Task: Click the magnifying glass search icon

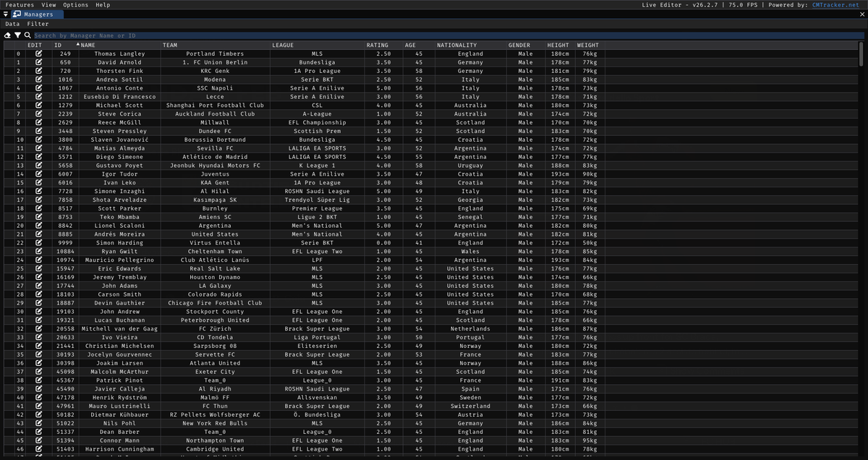Action: tap(27, 35)
